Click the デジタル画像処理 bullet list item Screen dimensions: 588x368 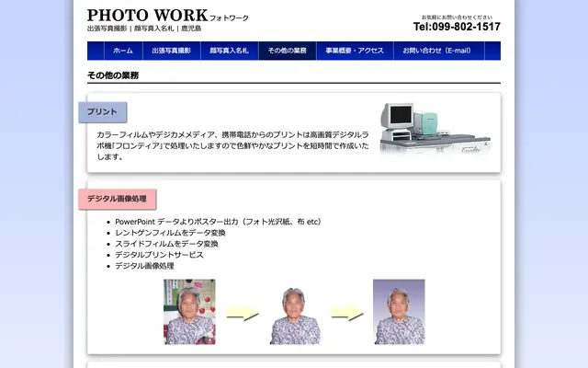(144, 266)
